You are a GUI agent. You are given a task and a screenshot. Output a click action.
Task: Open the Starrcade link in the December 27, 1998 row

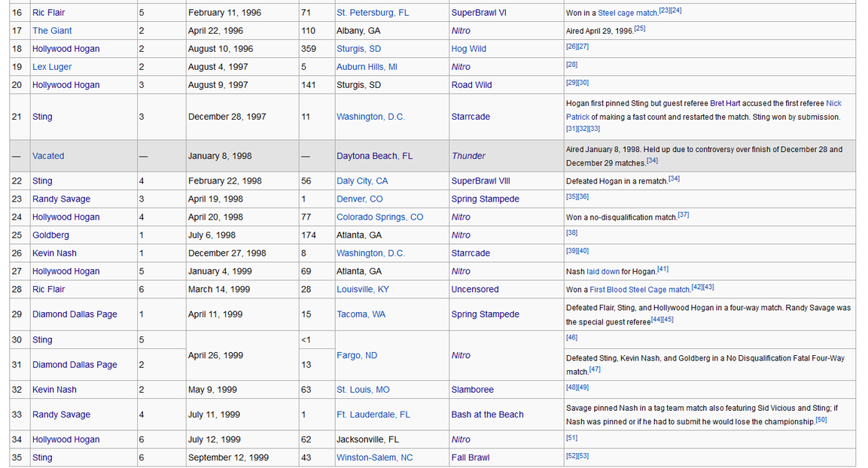471,254
